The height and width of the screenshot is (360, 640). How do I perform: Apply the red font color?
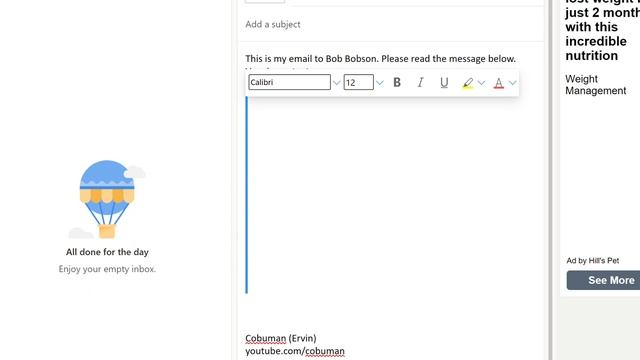498,83
